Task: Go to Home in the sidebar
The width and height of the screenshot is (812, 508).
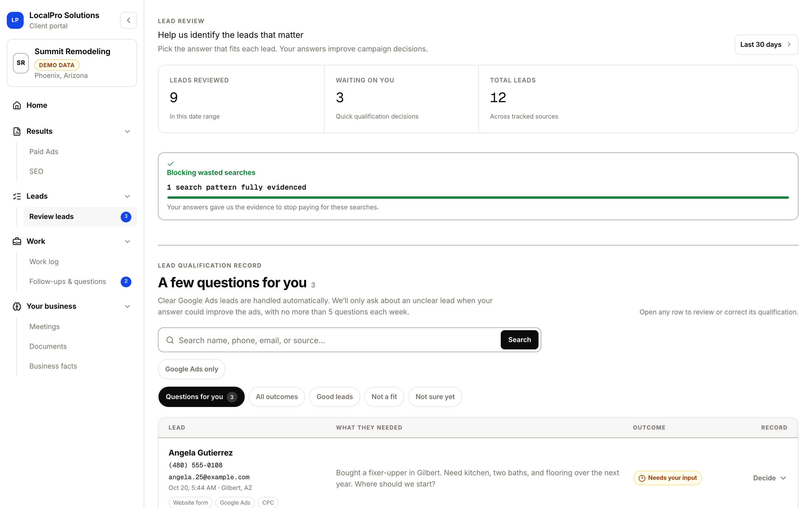Action: [72, 105]
